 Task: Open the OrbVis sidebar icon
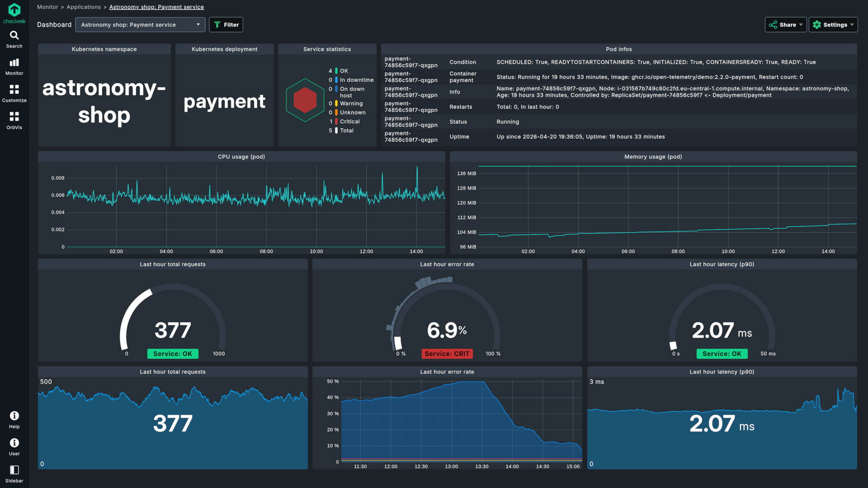[14, 117]
